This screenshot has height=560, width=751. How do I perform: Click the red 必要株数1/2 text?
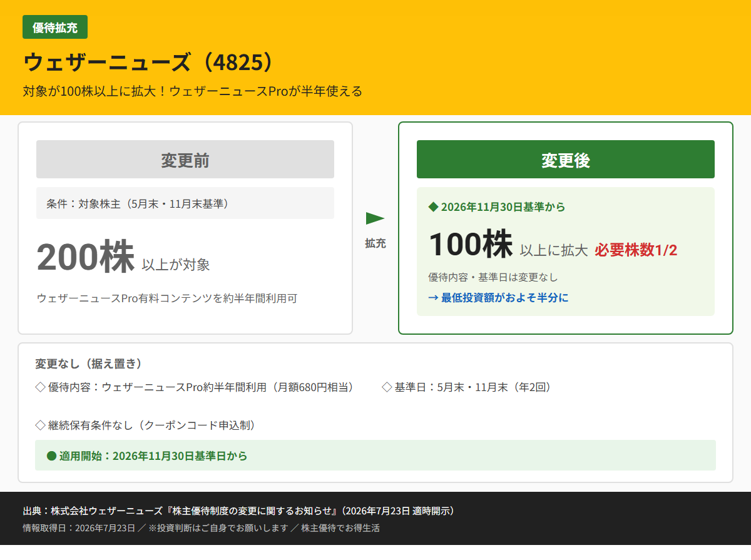(636, 250)
